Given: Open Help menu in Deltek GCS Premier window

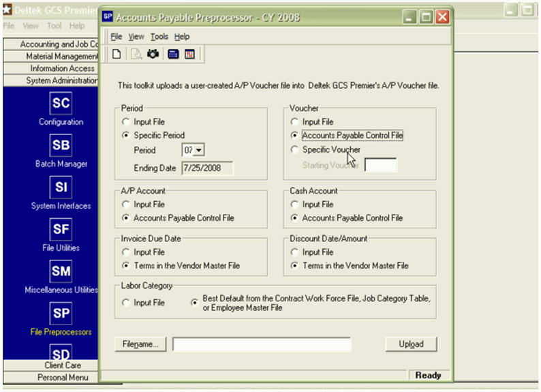Looking at the screenshot, I should [x=77, y=26].
